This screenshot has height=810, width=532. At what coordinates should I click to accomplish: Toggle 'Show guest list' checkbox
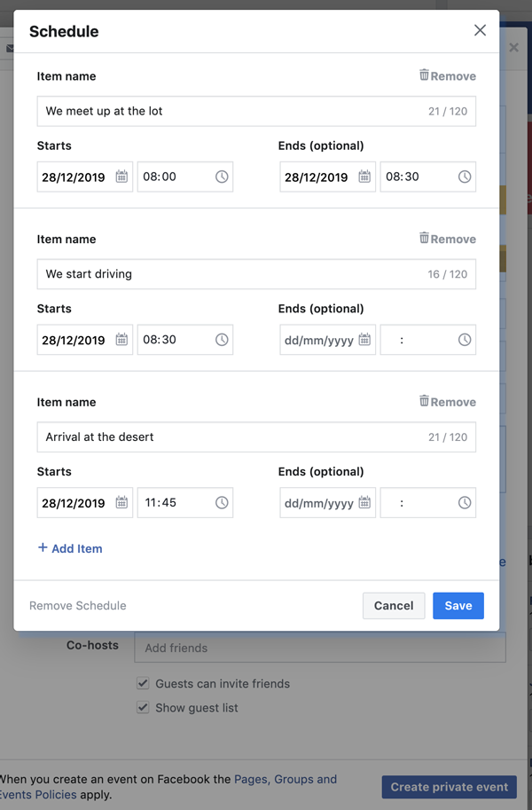click(x=143, y=707)
